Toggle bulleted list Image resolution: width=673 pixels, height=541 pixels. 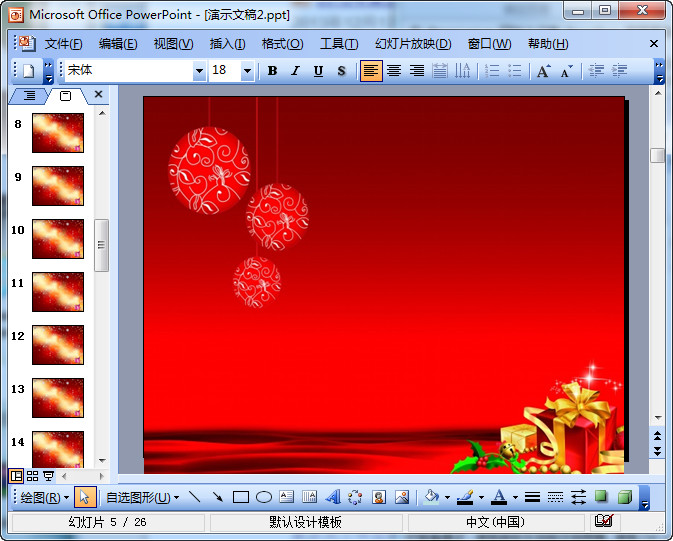515,71
